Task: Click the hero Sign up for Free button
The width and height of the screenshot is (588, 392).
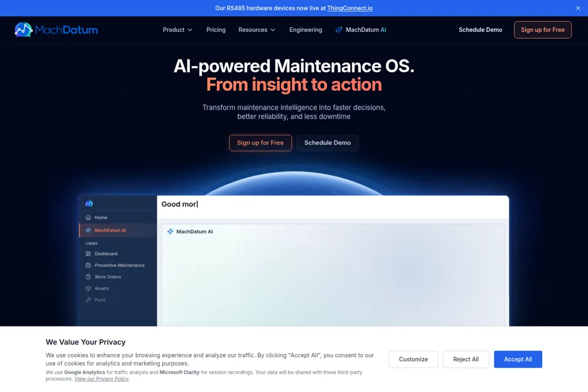Action: point(260,143)
